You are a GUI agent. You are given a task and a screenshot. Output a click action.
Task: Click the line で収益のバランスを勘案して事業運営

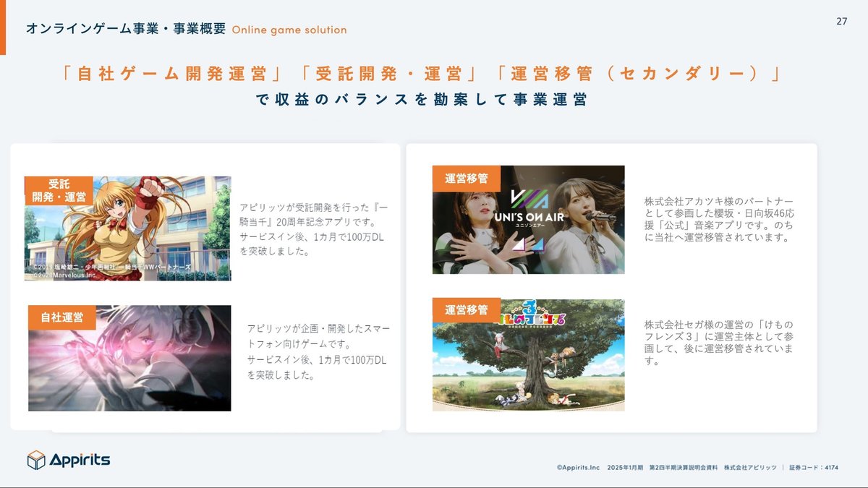tap(422, 100)
